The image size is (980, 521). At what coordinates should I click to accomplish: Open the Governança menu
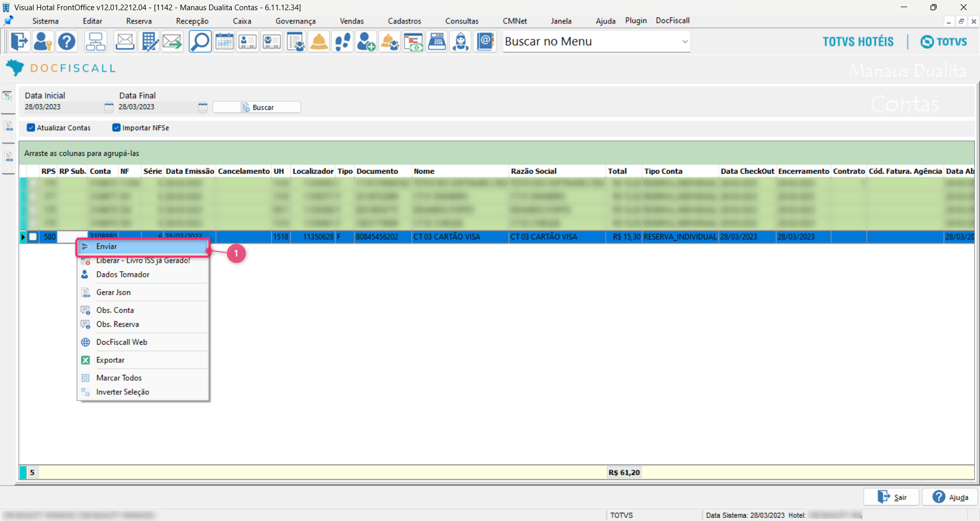pos(296,21)
